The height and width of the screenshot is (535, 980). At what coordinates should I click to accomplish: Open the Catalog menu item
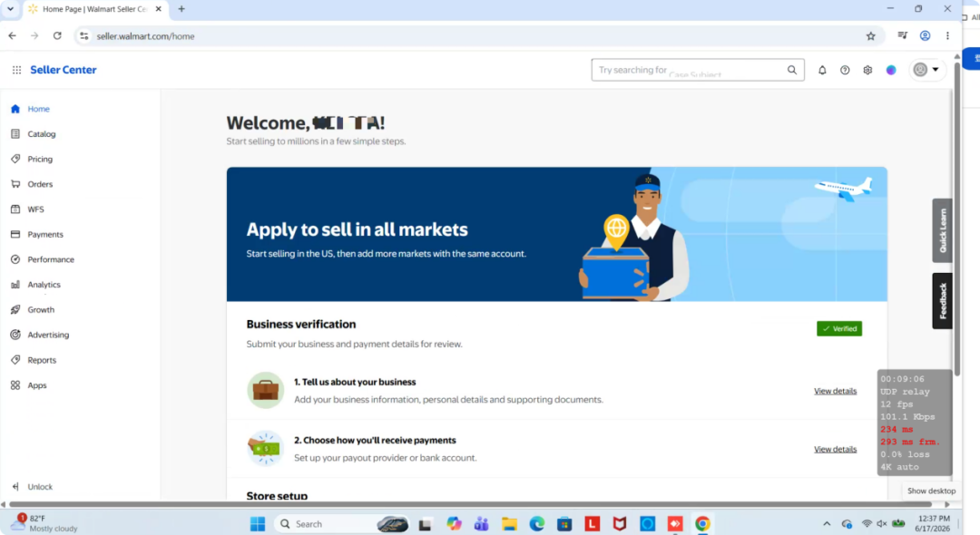(x=41, y=133)
